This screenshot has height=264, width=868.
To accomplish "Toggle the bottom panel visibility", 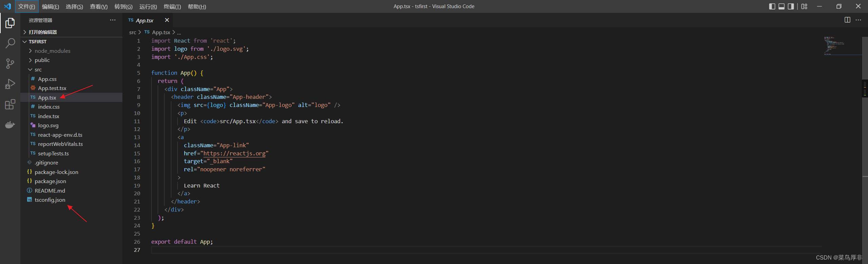I will (x=782, y=6).
